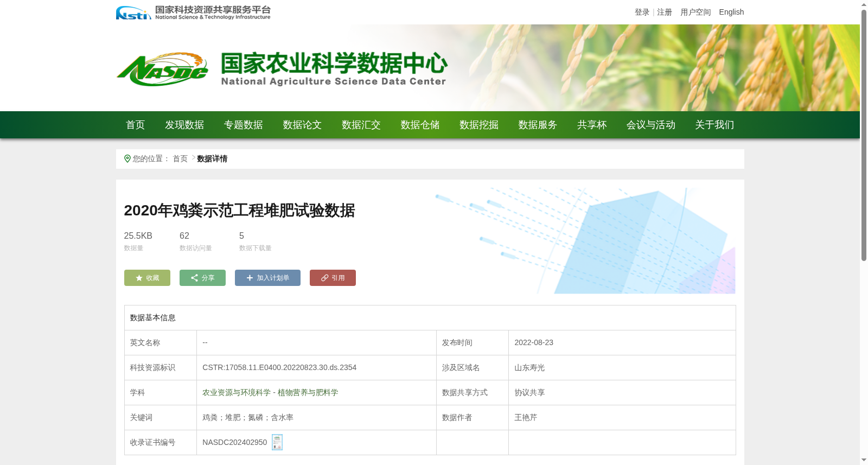Open the certificate thumbnail next to NASDC202402950

(277, 442)
